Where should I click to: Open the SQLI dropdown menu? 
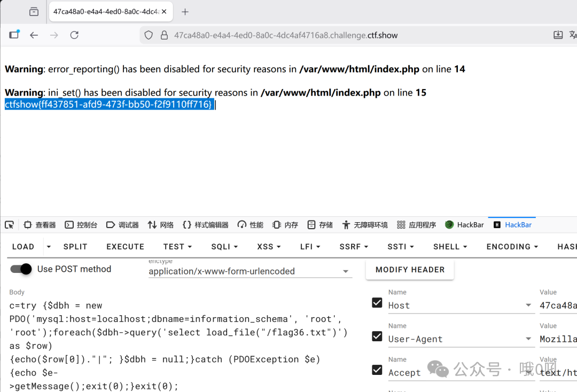tap(224, 247)
